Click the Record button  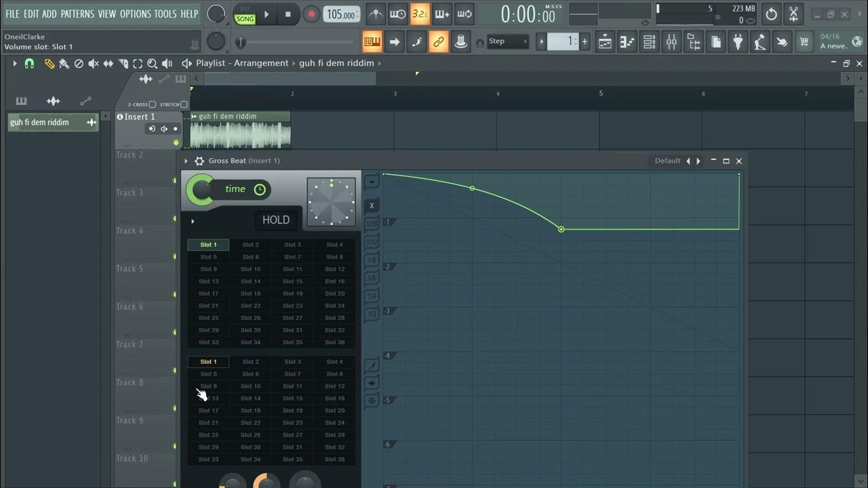tap(311, 14)
